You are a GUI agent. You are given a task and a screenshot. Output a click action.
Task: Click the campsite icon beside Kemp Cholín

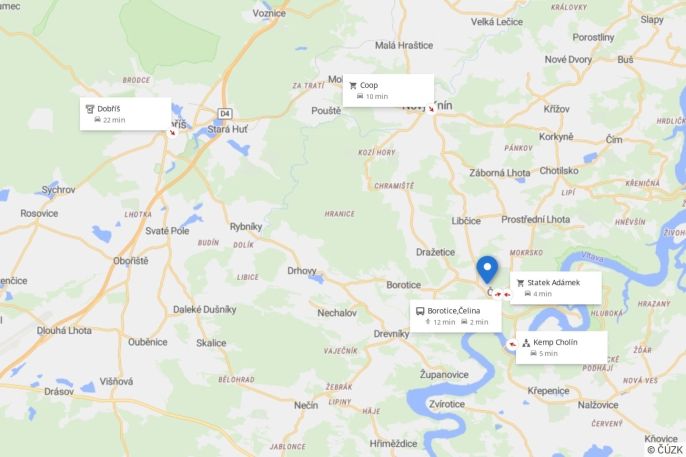526,342
